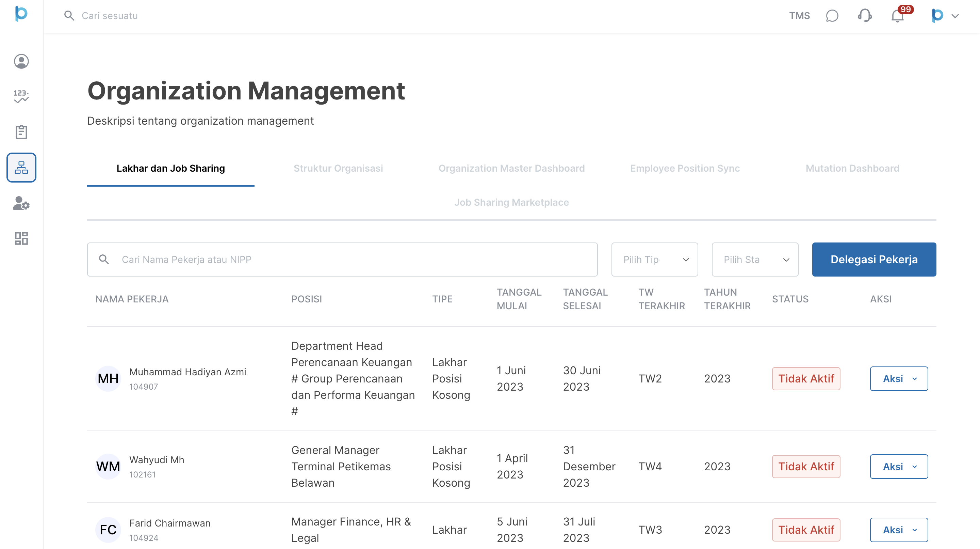Open Aksi dropdown for Muhammad Hadiyan Azmi
Viewport: 980px width, 549px height.
(899, 379)
